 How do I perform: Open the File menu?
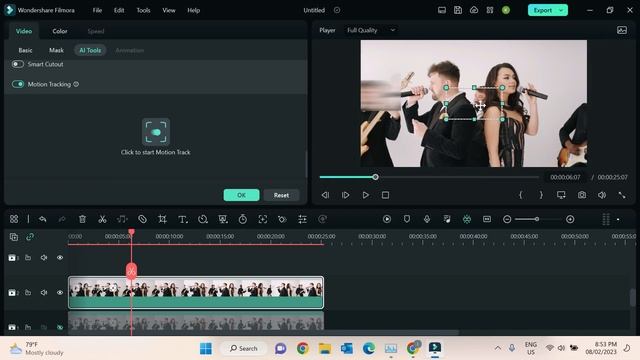click(x=97, y=10)
